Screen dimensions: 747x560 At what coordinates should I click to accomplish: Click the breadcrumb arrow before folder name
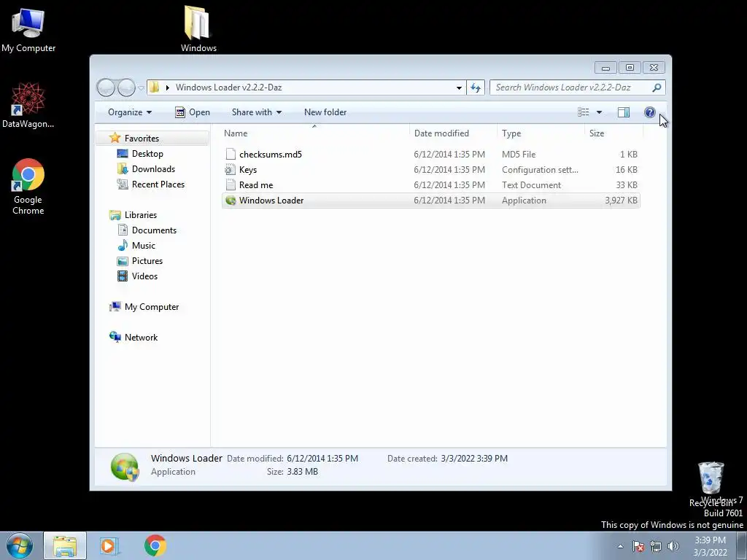168,87
